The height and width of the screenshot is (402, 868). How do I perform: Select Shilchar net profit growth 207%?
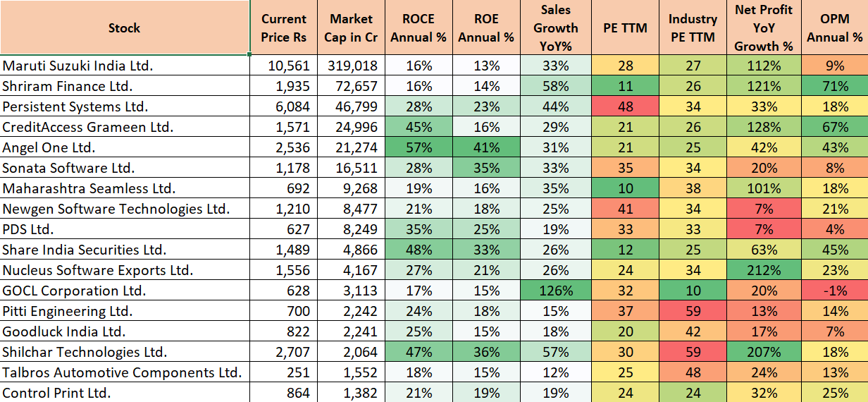point(764,353)
